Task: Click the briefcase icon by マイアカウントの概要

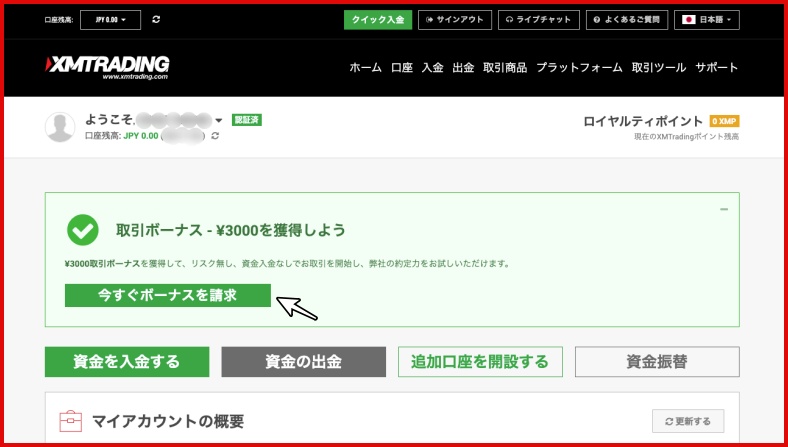Action: point(70,421)
